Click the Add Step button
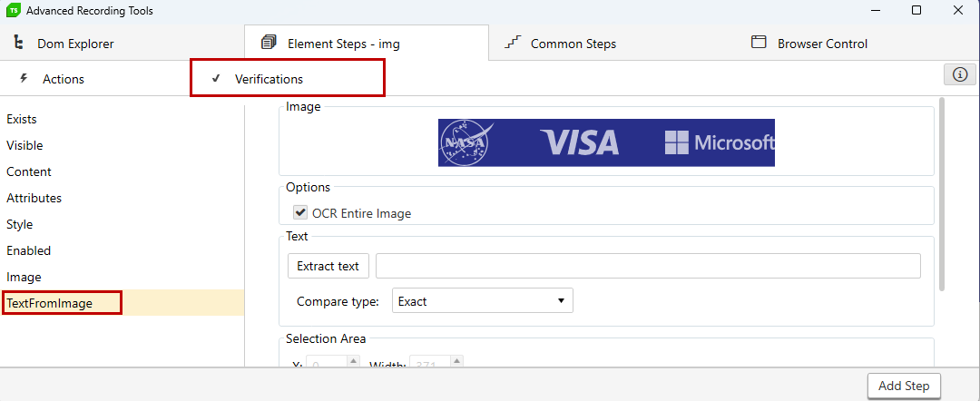The image size is (980, 401). (904, 386)
